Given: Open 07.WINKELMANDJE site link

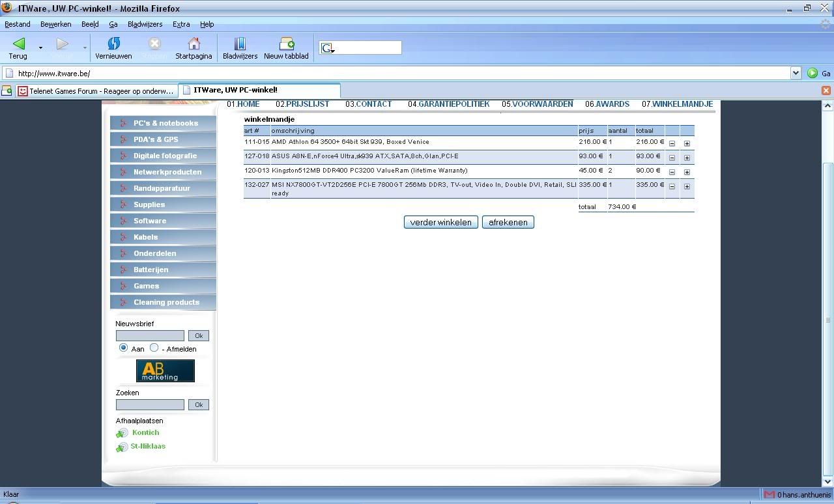Looking at the screenshot, I should coord(678,104).
